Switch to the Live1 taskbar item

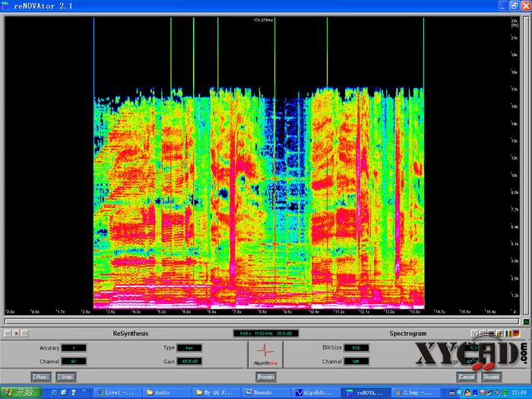click(116, 393)
